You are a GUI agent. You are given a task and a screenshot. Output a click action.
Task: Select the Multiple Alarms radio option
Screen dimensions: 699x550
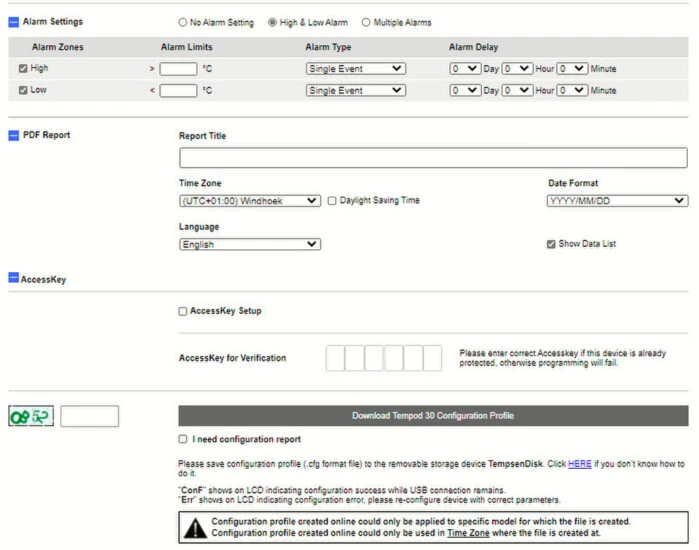pos(366,22)
